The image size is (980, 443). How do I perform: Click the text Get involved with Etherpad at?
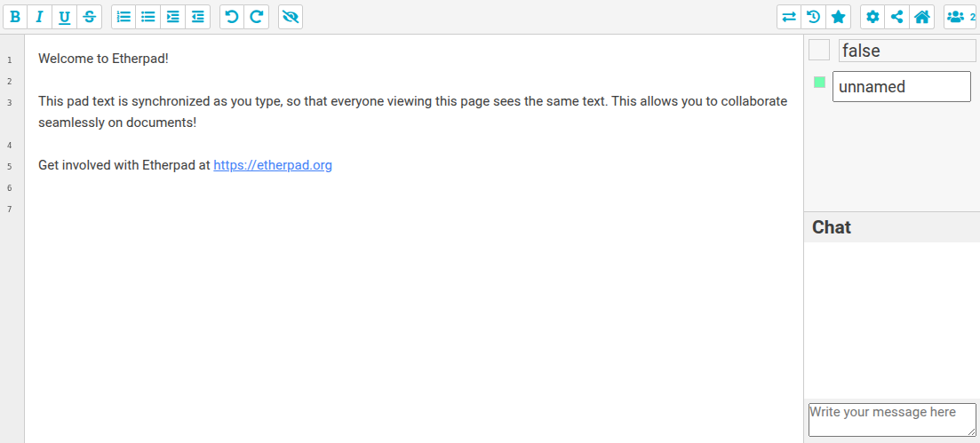point(124,166)
